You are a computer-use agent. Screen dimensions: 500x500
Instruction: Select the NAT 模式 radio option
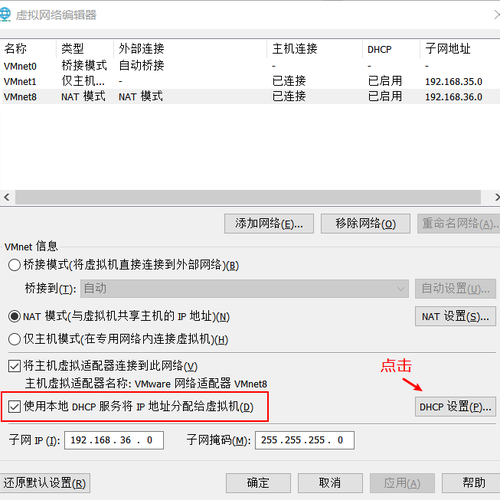tap(14, 316)
